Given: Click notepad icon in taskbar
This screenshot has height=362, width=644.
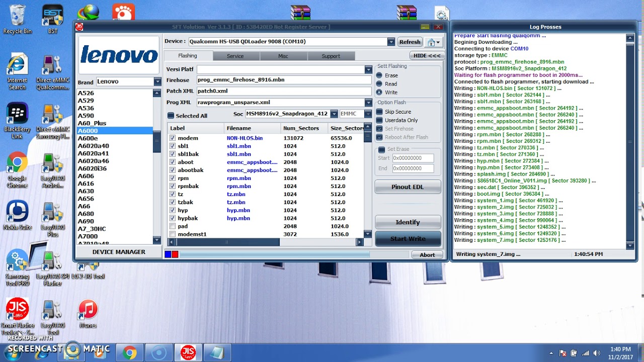Looking at the screenshot, I should coord(217,353).
